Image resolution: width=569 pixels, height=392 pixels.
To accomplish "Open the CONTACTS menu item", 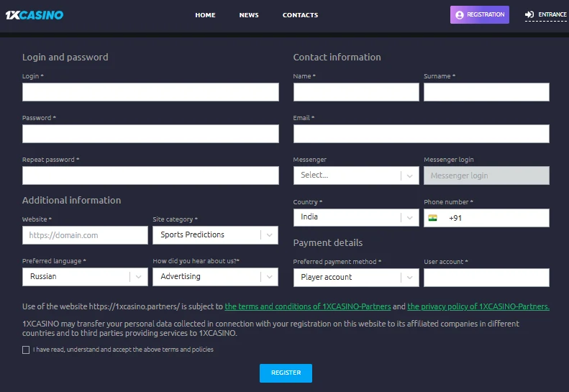I will (301, 15).
